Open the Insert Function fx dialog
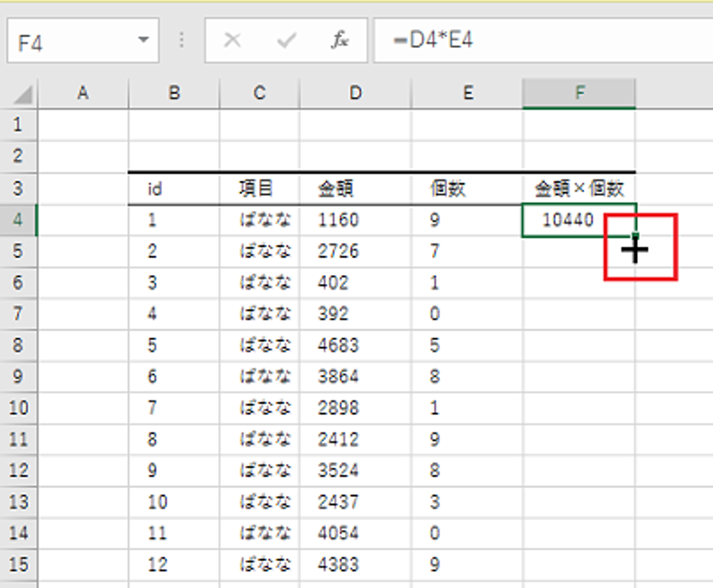The image size is (713, 588). (x=340, y=40)
